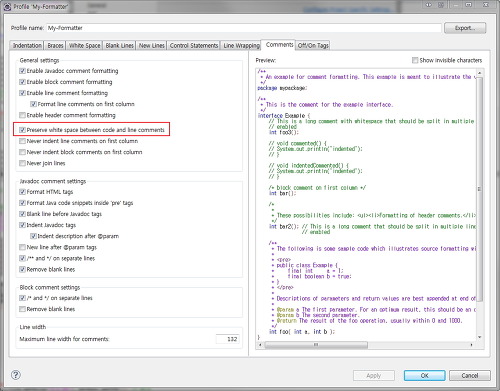
Task: Toggle Format line comments on first column
Action: [33, 104]
